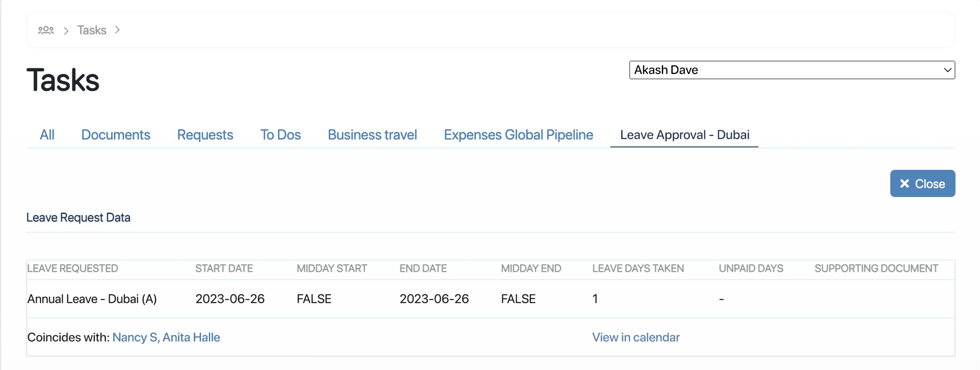Switch to the All tab
The height and width of the screenshot is (370, 980).
pos(47,135)
